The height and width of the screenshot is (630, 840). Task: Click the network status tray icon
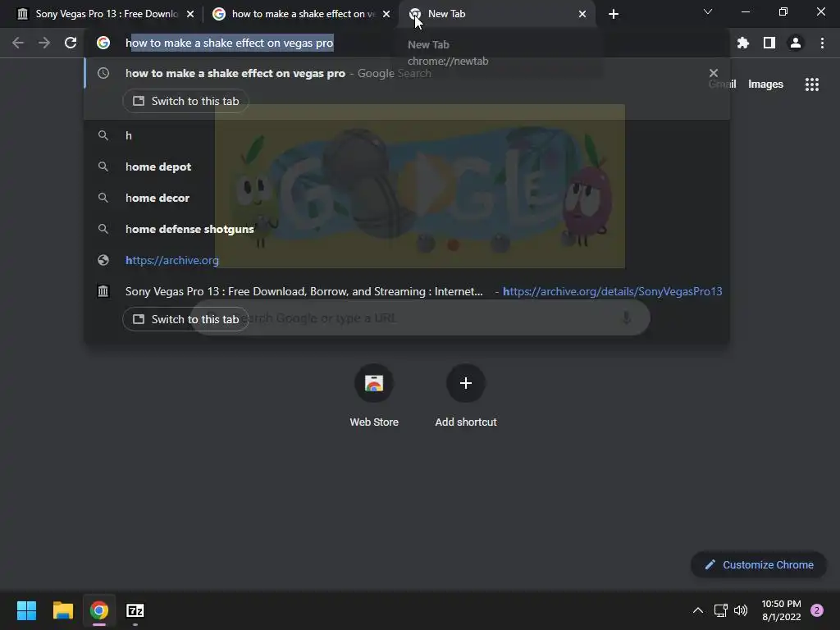(720, 610)
